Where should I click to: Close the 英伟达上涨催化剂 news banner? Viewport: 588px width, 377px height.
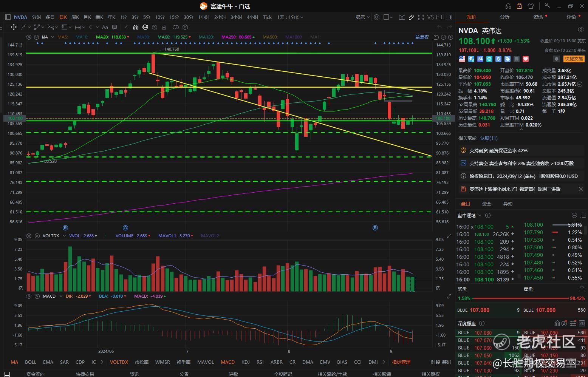point(581,189)
